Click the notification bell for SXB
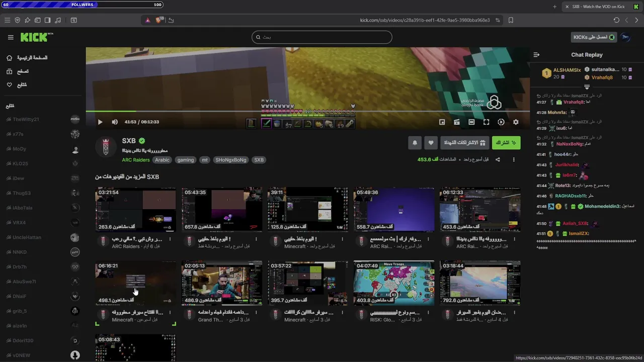Screen dimensions: 644x362 [x=415, y=143]
